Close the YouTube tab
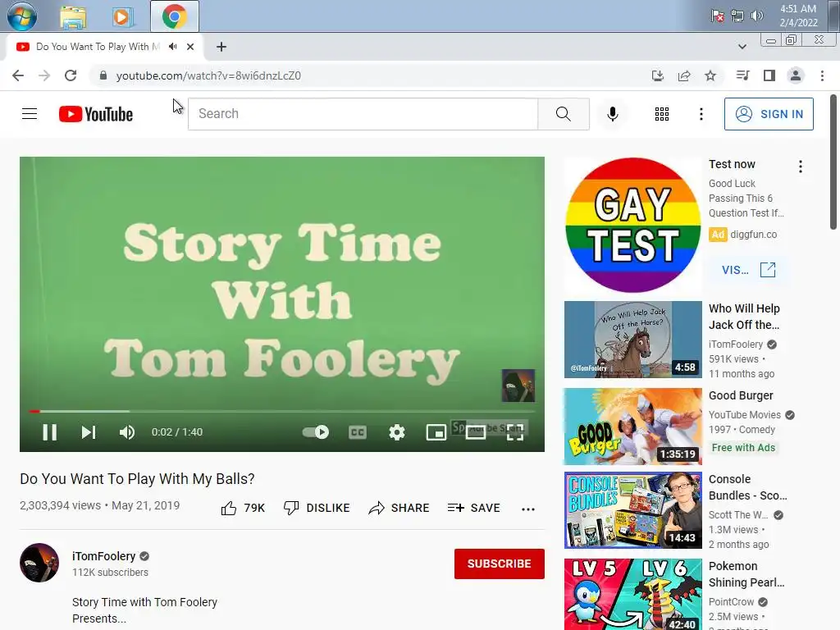The image size is (840, 630). tap(190, 47)
